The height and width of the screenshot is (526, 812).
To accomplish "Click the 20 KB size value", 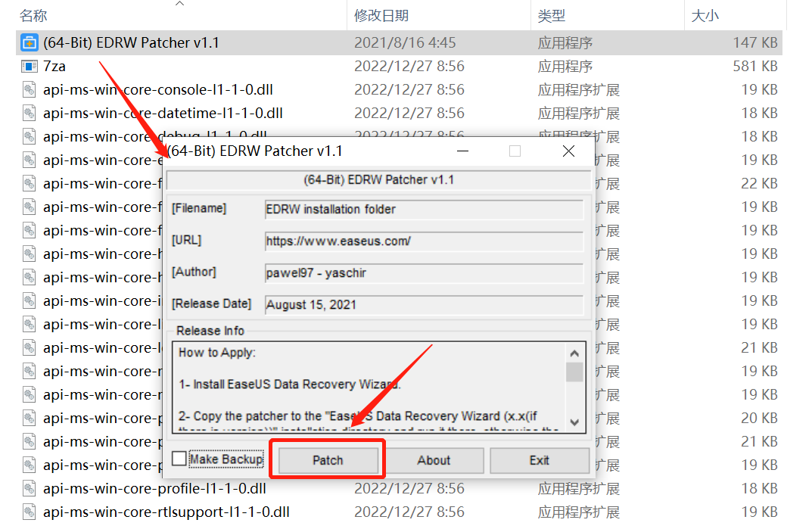I will pos(759,418).
